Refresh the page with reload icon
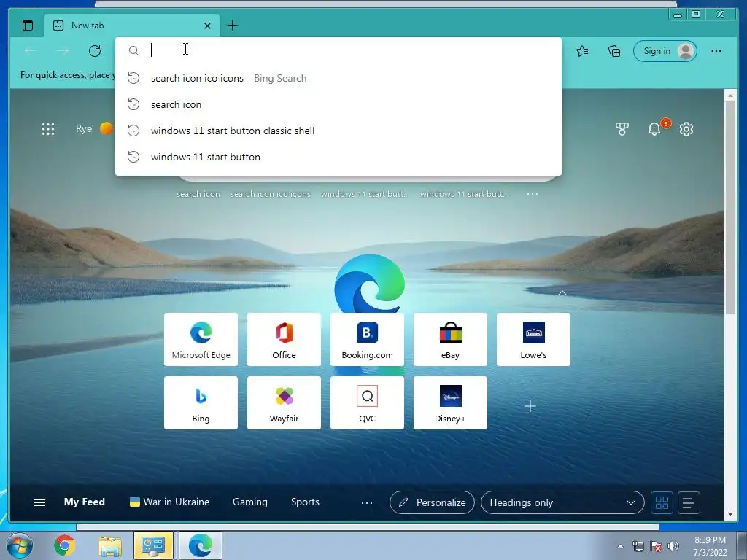Viewport: 747px width, 560px height. pos(95,51)
